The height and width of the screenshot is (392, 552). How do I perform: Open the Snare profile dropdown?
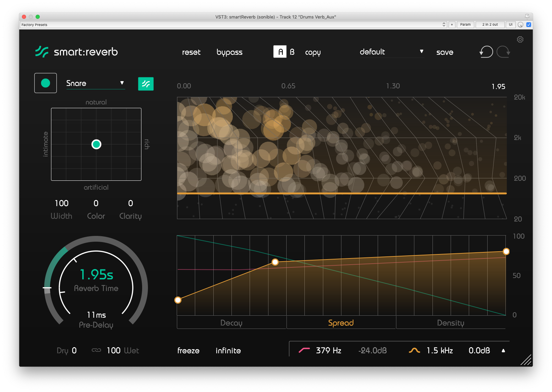pyautogui.click(x=96, y=83)
